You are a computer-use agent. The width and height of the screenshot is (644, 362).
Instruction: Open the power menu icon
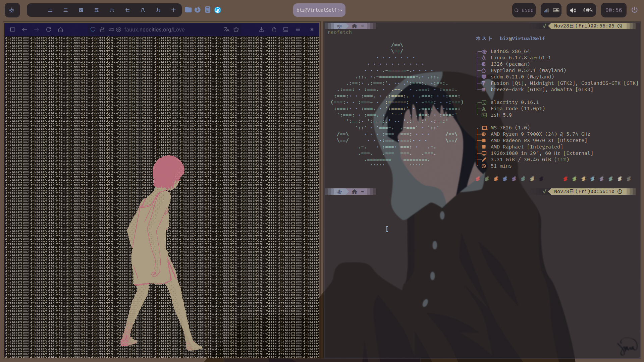tap(634, 10)
